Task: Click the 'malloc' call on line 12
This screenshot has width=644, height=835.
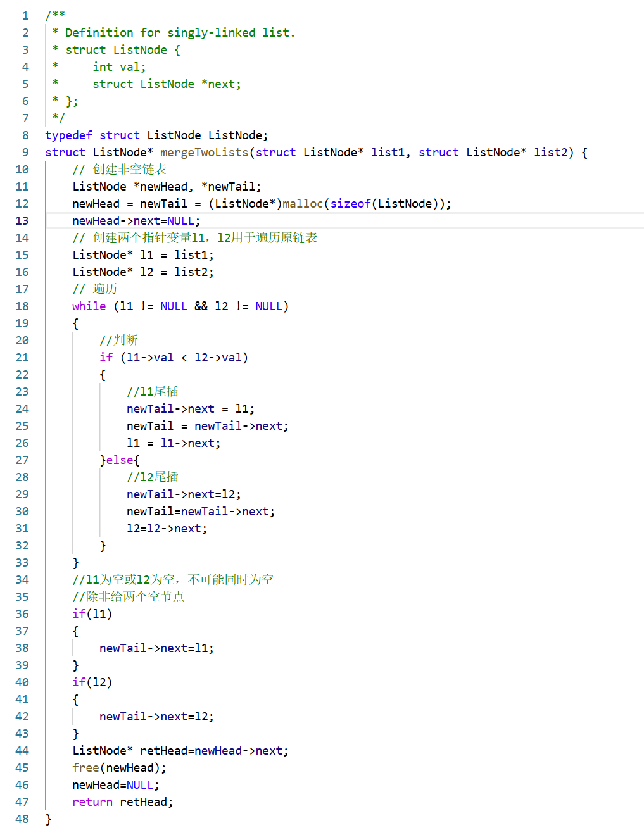Action: coord(303,203)
